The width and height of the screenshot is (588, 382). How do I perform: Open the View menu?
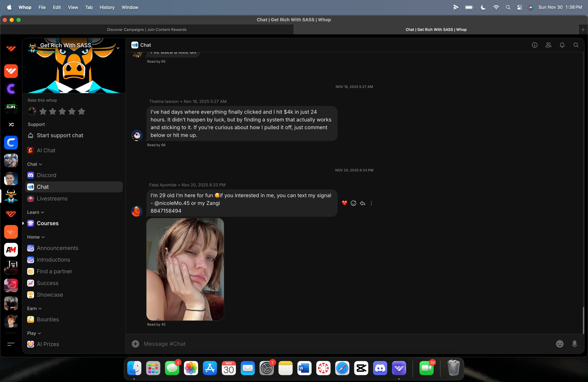(x=73, y=7)
